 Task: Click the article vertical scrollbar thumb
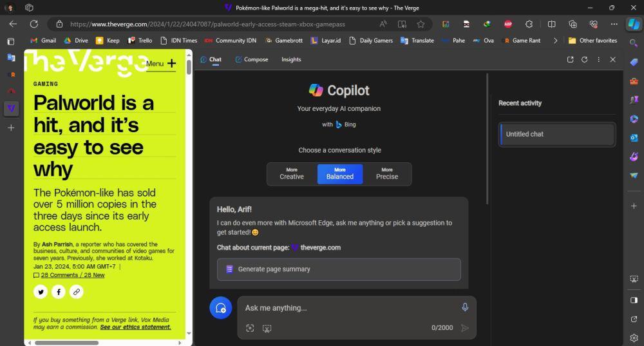[189, 67]
